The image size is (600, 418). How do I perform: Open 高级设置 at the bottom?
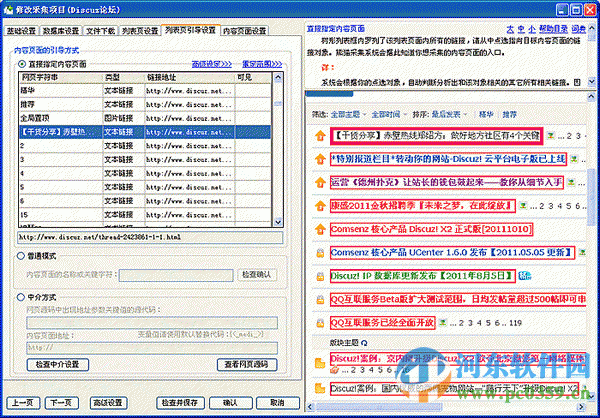[108, 403]
